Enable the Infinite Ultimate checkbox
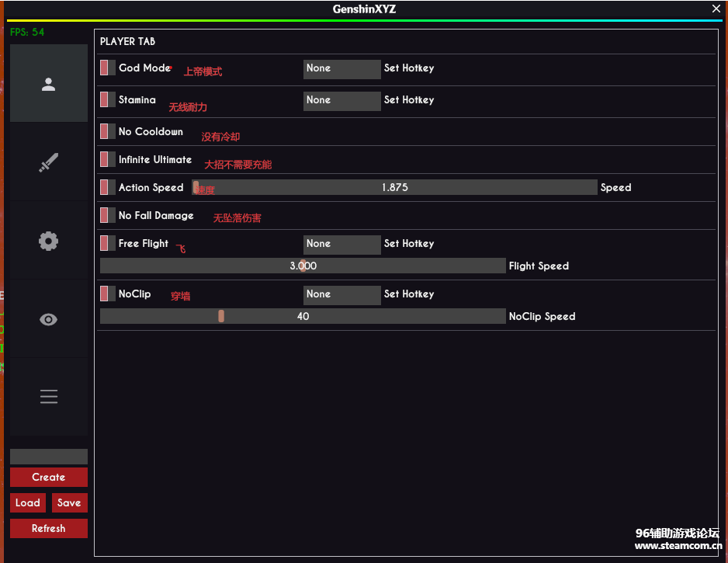 [108, 159]
